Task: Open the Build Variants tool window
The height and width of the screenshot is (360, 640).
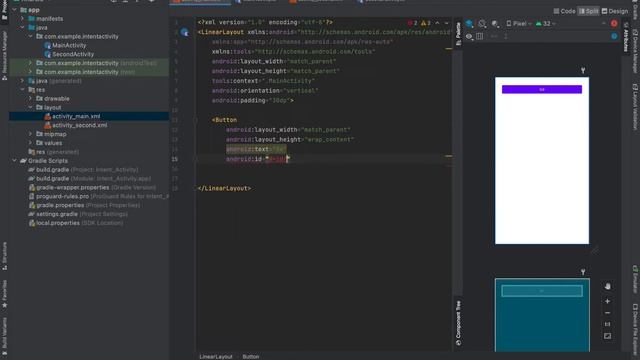Action: pos(4,334)
